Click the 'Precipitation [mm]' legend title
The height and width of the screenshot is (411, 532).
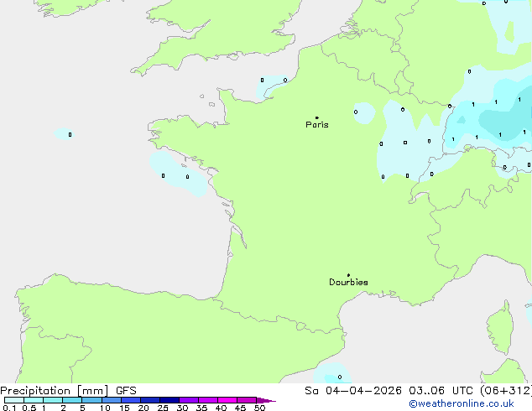tap(54, 390)
